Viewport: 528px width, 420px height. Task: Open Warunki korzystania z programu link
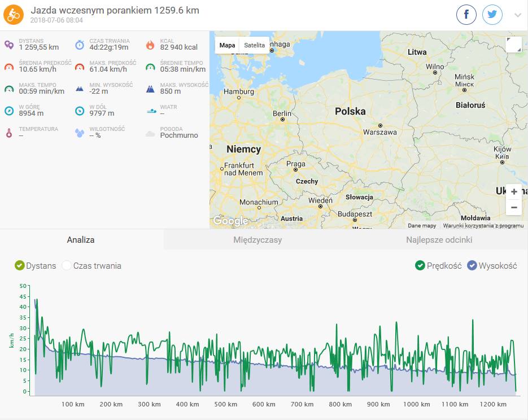[483, 225]
